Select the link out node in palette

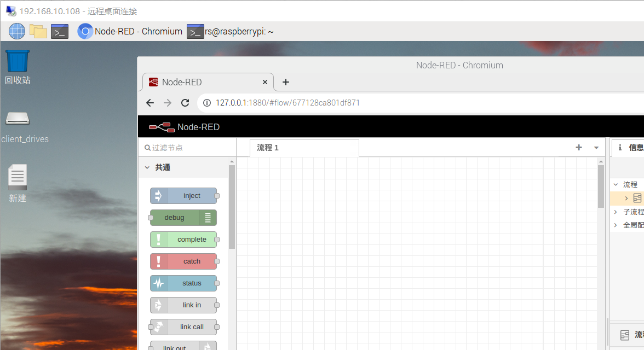coord(183,346)
